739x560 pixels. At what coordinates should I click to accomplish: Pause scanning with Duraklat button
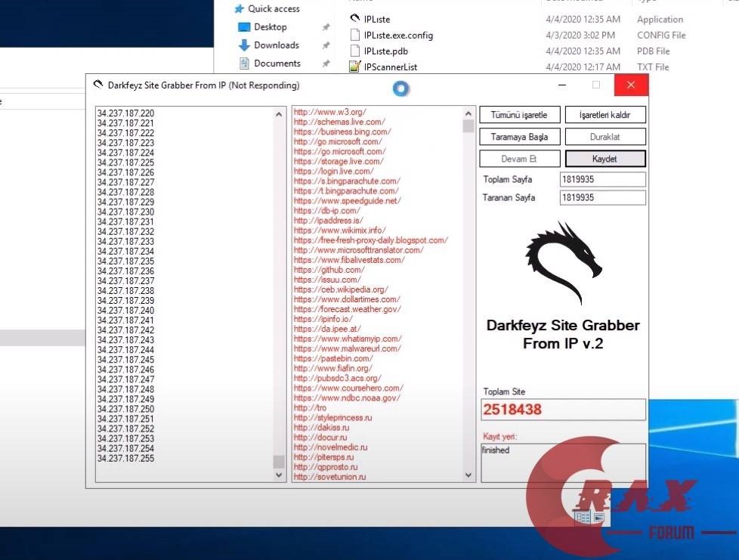(x=605, y=137)
